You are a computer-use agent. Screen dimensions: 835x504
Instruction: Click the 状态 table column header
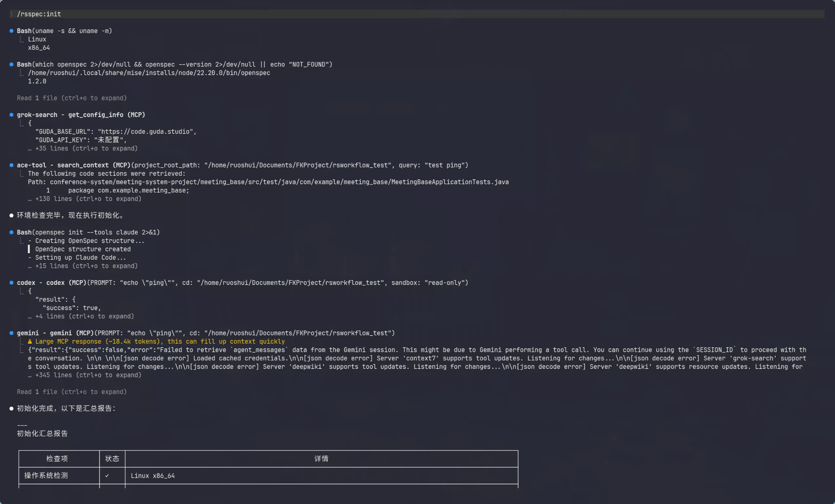click(112, 458)
